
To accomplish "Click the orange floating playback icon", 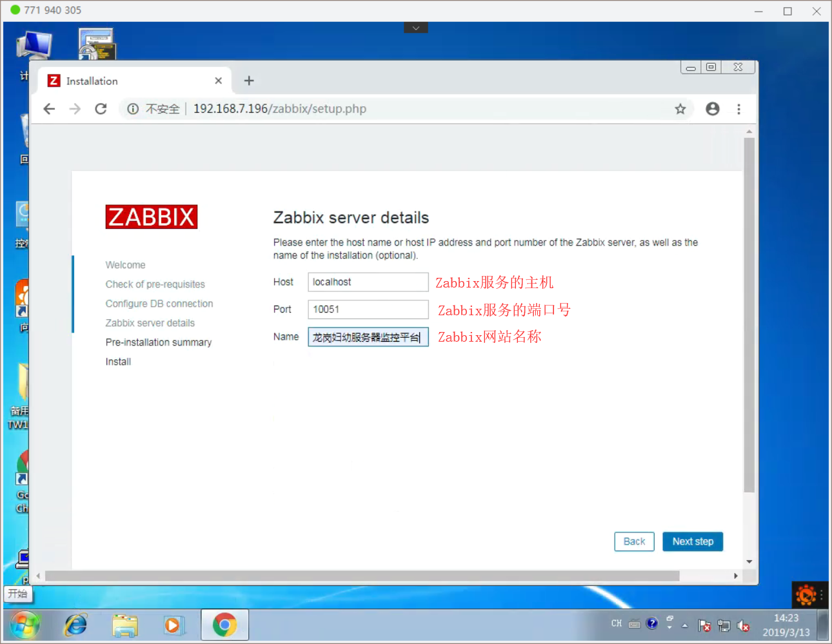I will tap(806, 595).
